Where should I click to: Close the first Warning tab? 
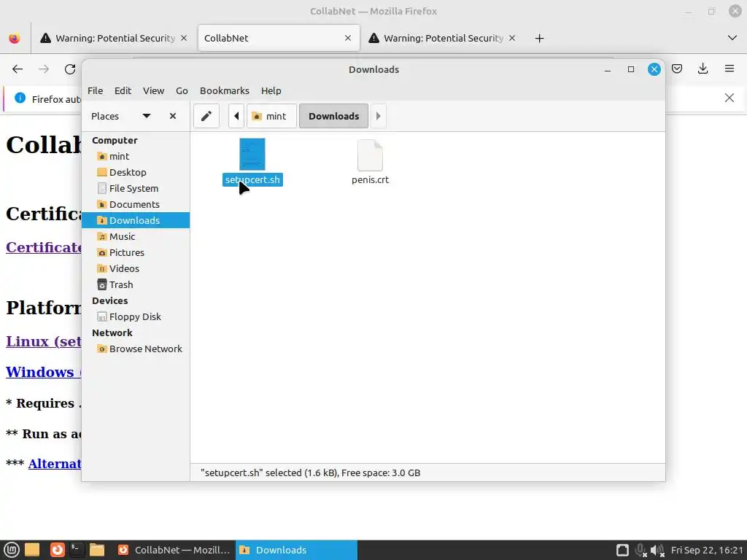pos(184,38)
